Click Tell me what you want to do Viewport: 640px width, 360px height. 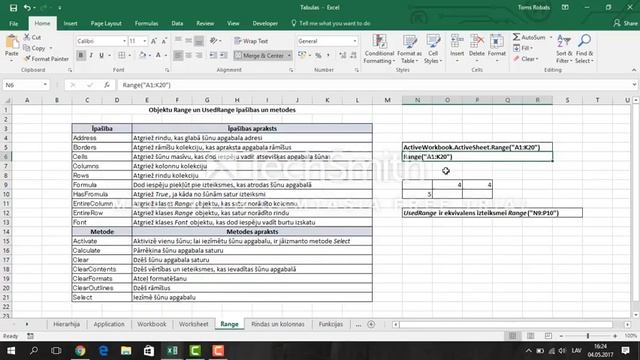(331, 24)
